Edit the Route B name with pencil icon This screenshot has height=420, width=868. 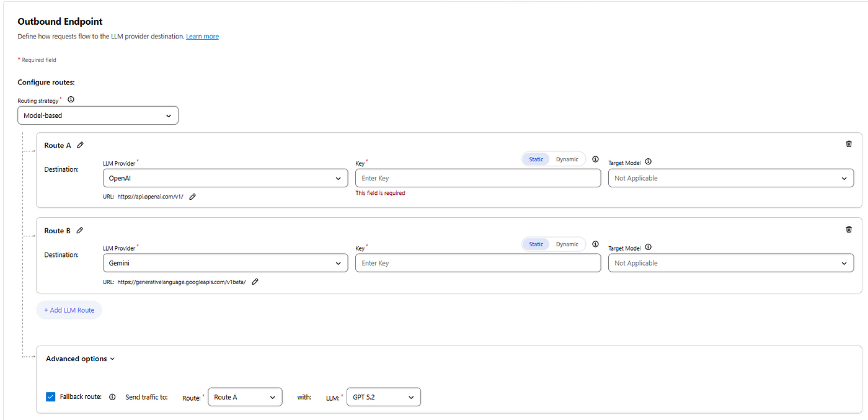point(80,230)
